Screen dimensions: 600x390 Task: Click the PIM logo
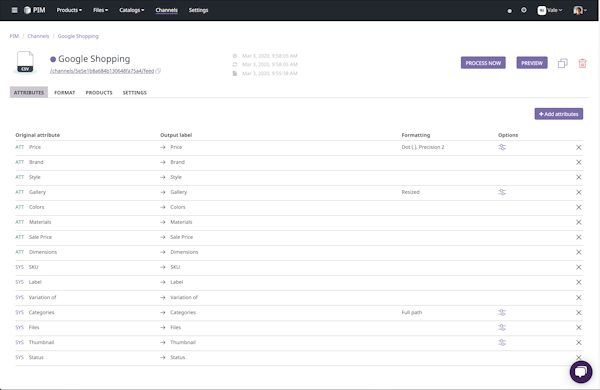click(x=35, y=10)
